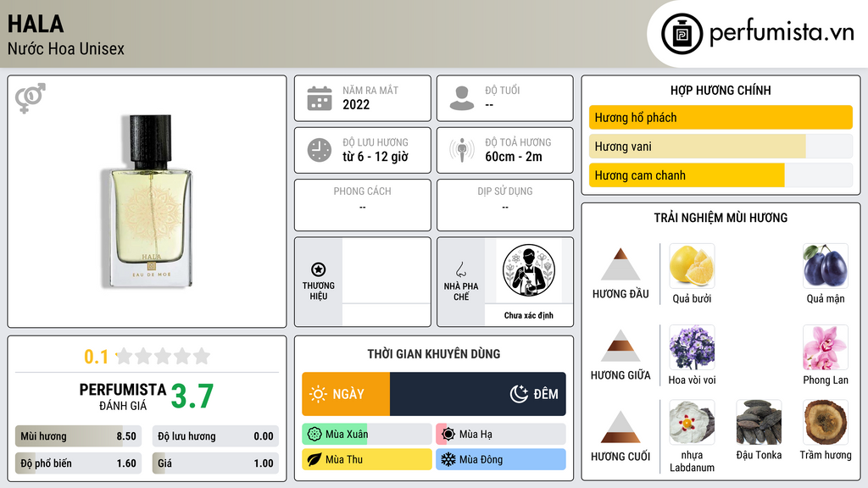Click the clock icon beside Độ lưu hương
This screenshot has width=868, height=488.
[320, 150]
